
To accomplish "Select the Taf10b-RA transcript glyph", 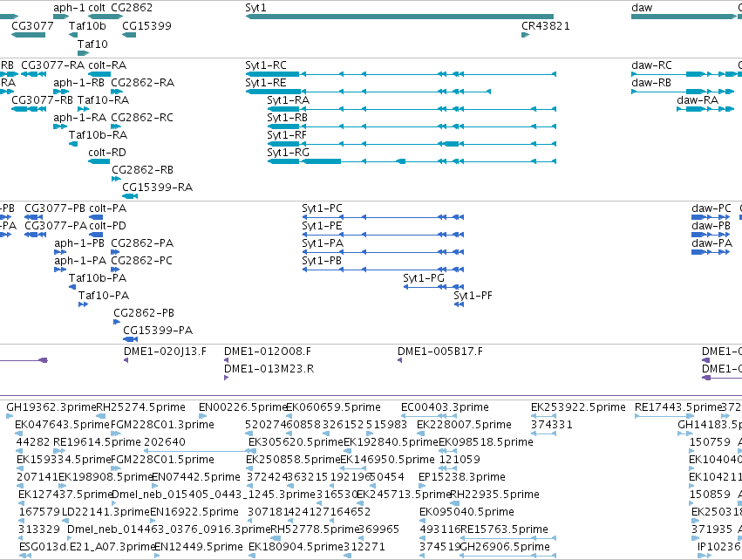I will [73, 144].
